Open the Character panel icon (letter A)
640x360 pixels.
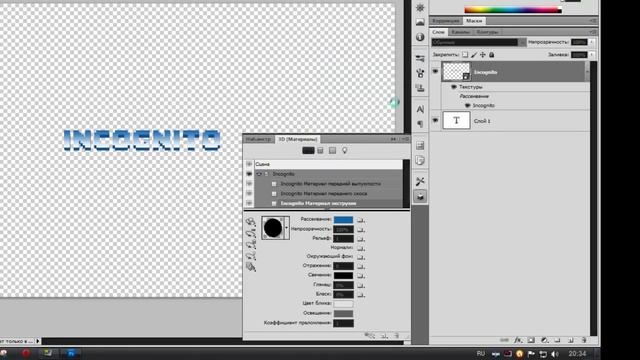tap(420, 109)
